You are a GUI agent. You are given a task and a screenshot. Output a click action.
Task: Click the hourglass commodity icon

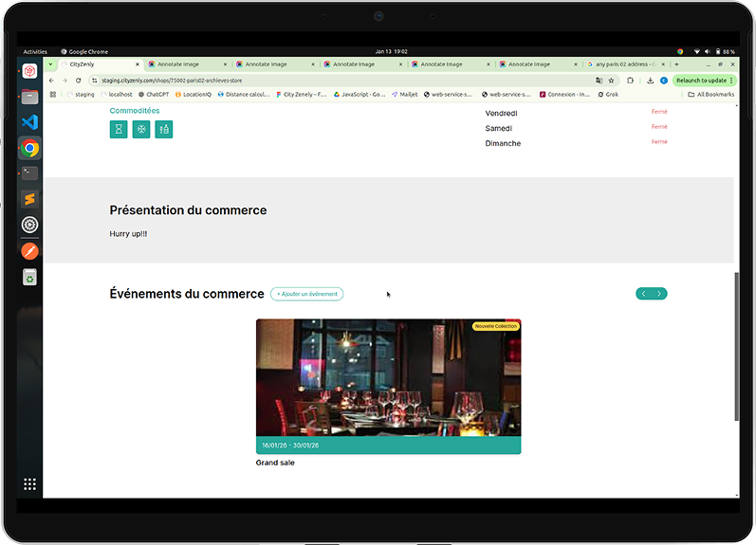(119, 129)
